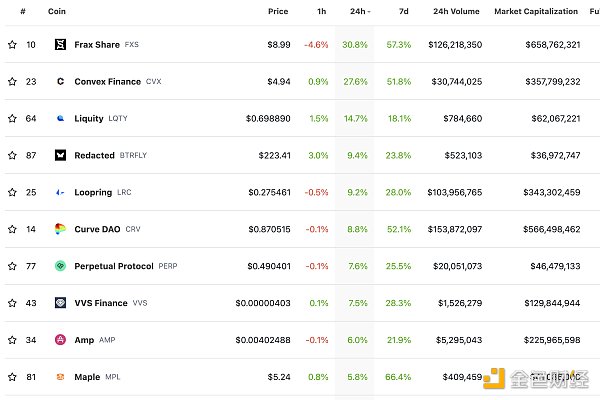Select the rank number 87
This screenshot has width=600, height=400.
[x=31, y=155]
